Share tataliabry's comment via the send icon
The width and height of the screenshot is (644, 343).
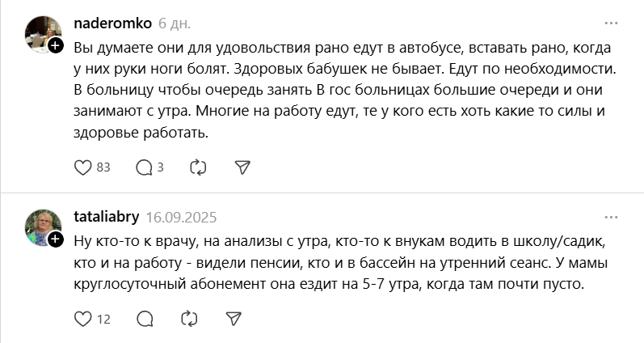[232, 319]
